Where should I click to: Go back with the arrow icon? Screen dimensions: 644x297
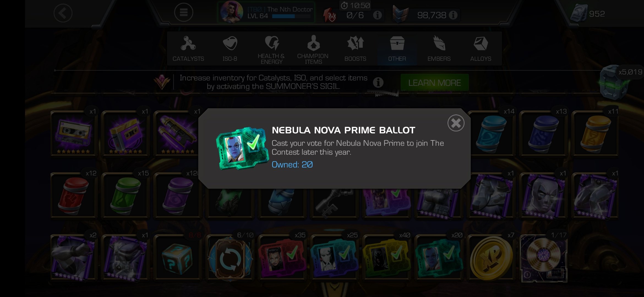[x=63, y=13]
